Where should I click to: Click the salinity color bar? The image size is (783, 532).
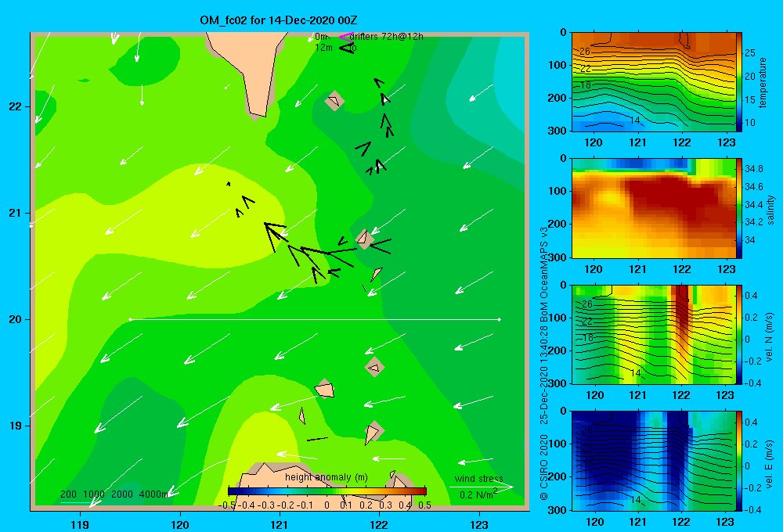coord(739,208)
